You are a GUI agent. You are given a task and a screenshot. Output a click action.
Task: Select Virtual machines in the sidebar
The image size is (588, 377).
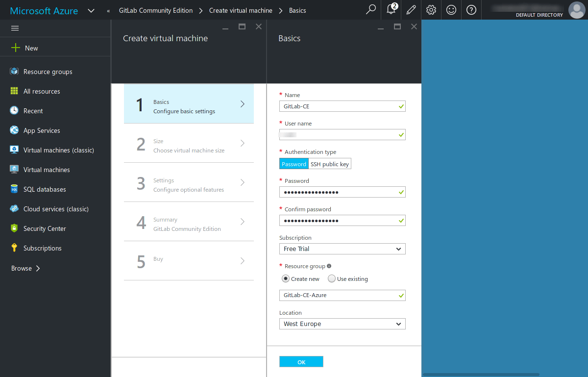coord(48,170)
